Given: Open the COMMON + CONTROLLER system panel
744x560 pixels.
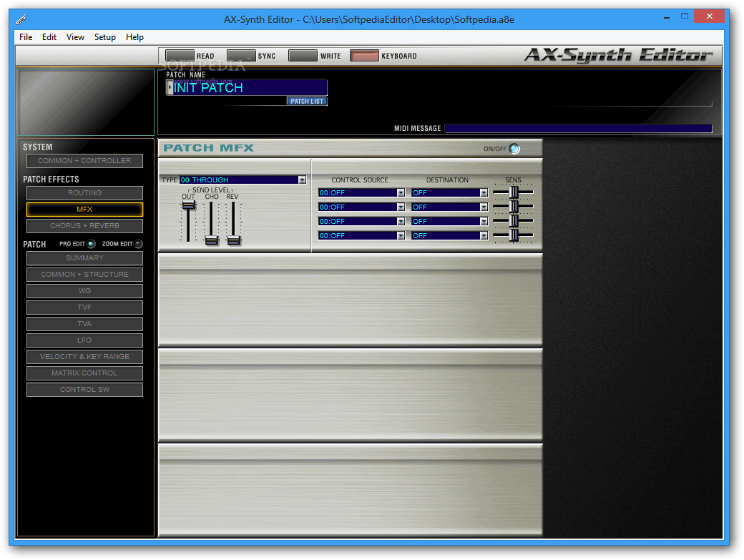Looking at the screenshot, I should [x=84, y=160].
